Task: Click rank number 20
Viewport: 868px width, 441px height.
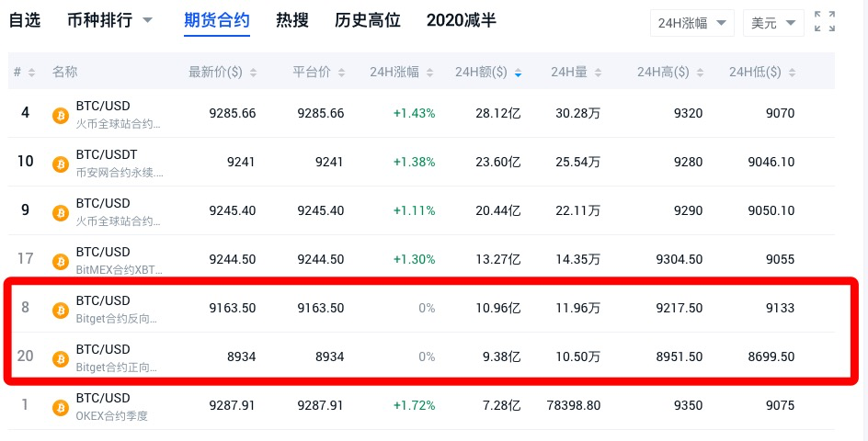Action: (x=26, y=356)
